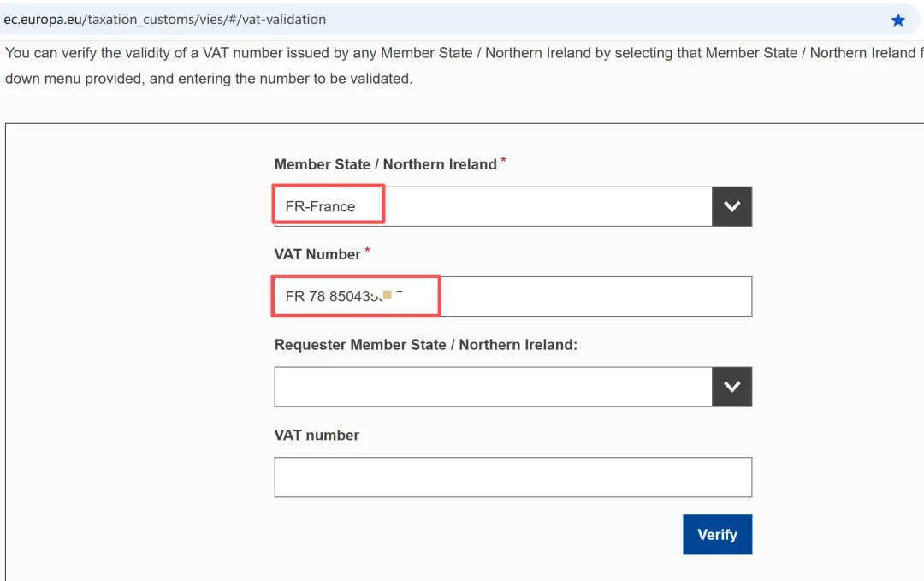
Task: Click the empty Requester Member State combo box
Action: click(492, 387)
